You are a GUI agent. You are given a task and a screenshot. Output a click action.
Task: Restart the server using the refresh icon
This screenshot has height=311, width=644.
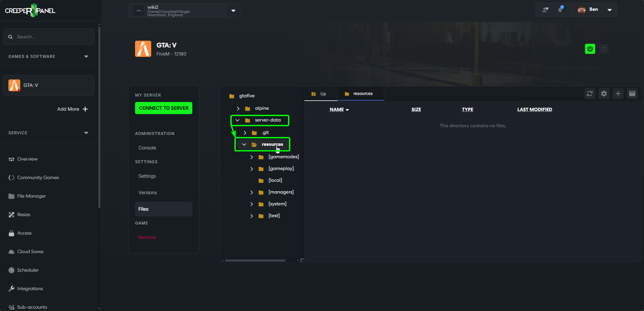604,48
